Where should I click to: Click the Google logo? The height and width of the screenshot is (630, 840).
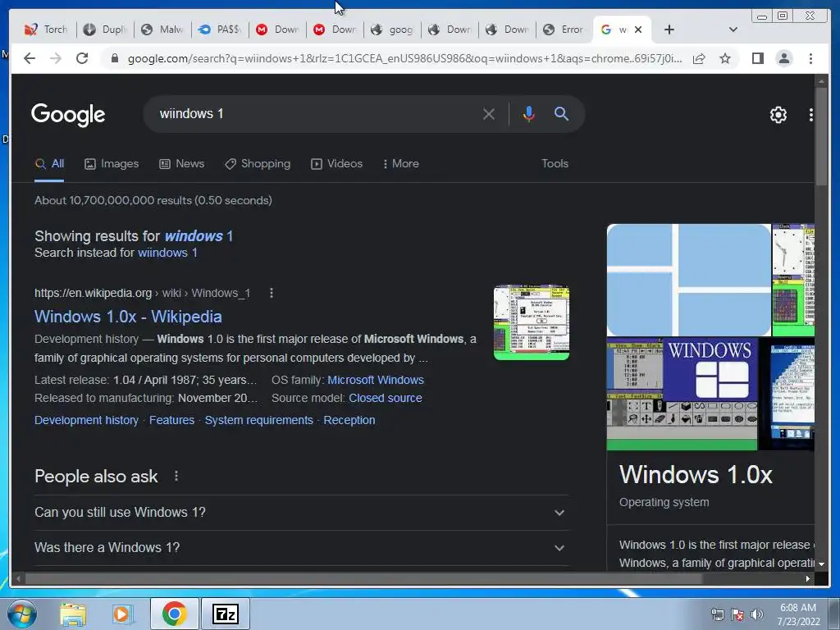[68, 114]
